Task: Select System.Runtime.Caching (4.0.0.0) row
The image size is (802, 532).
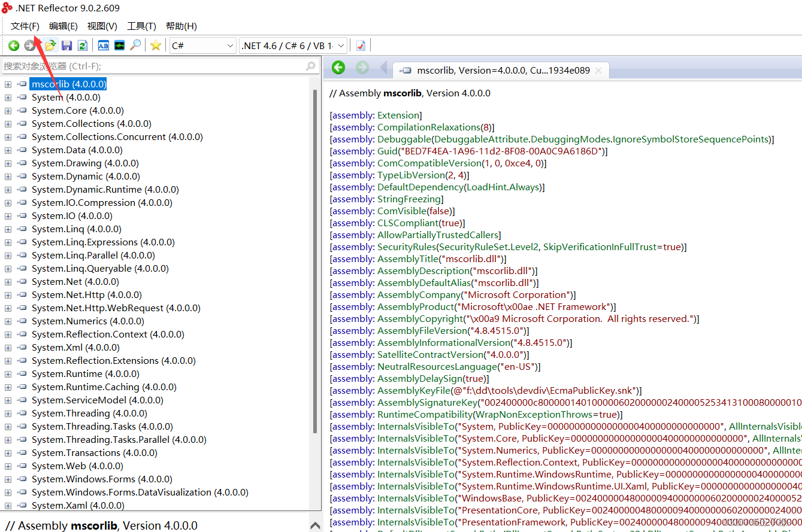Action: tap(104, 387)
